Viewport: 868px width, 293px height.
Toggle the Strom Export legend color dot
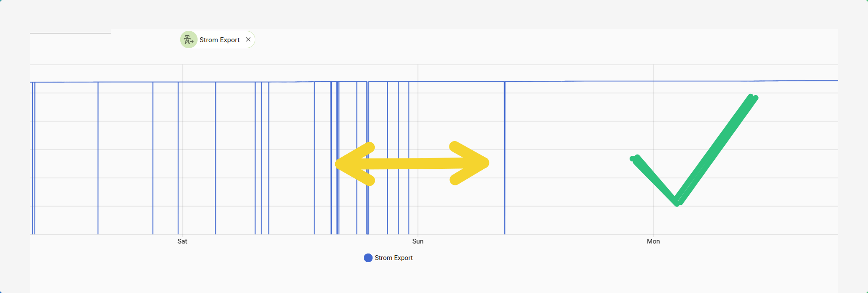point(368,258)
